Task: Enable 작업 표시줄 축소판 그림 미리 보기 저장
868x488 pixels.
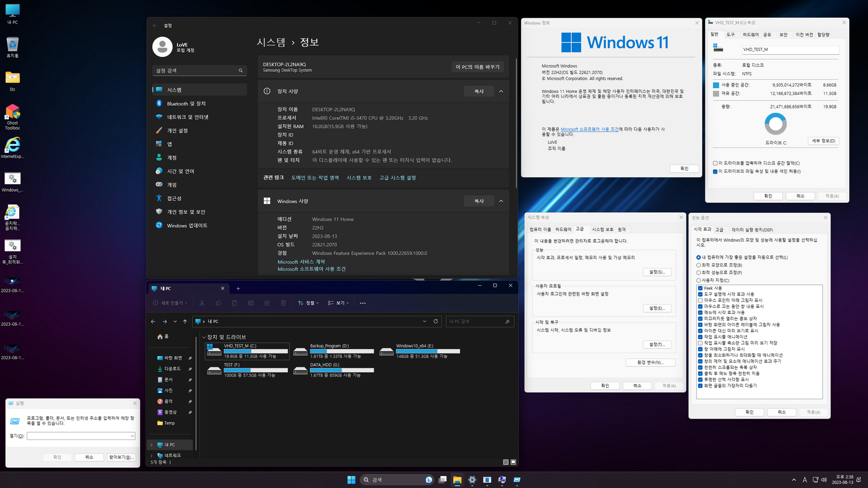Action: click(700, 343)
